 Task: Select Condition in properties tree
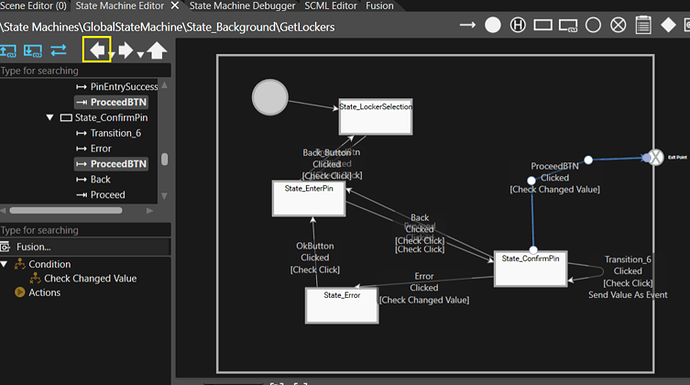click(49, 264)
